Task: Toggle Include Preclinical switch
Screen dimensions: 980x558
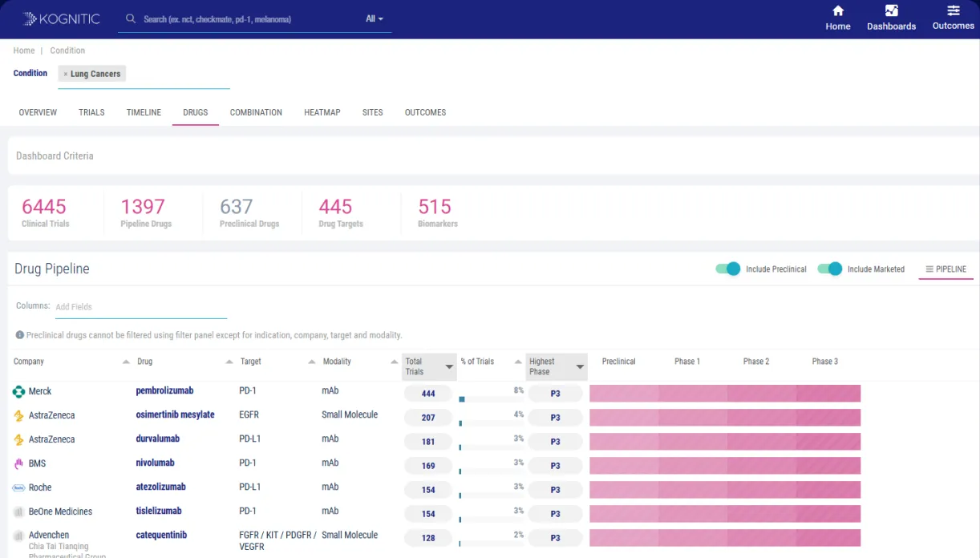Action: [x=728, y=269]
